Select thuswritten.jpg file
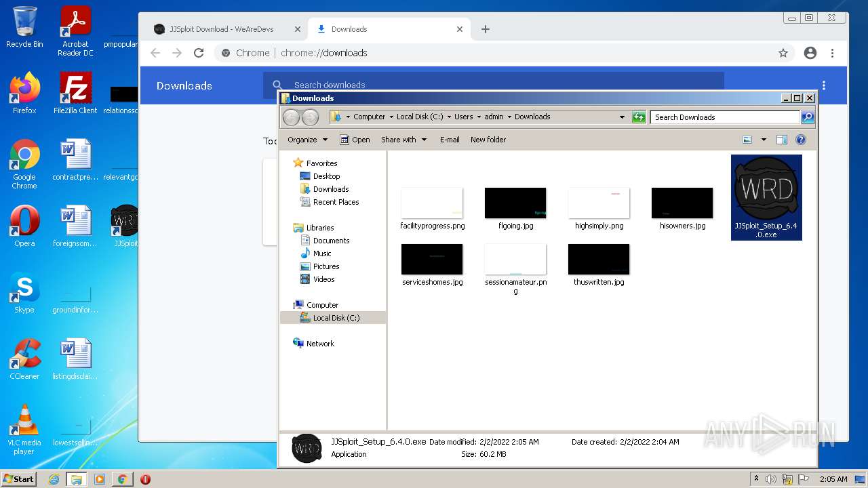Image resolution: width=868 pixels, height=488 pixels. pyautogui.click(x=599, y=265)
